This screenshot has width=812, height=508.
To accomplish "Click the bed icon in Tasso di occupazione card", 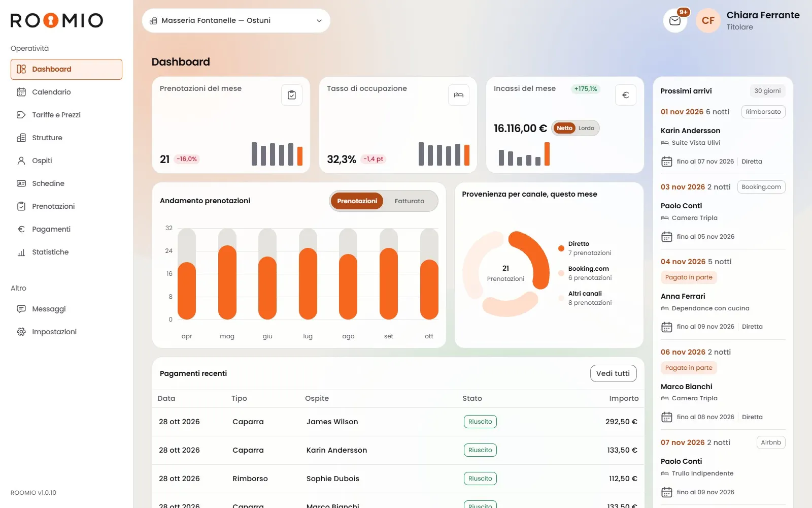I will pos(459,95).
